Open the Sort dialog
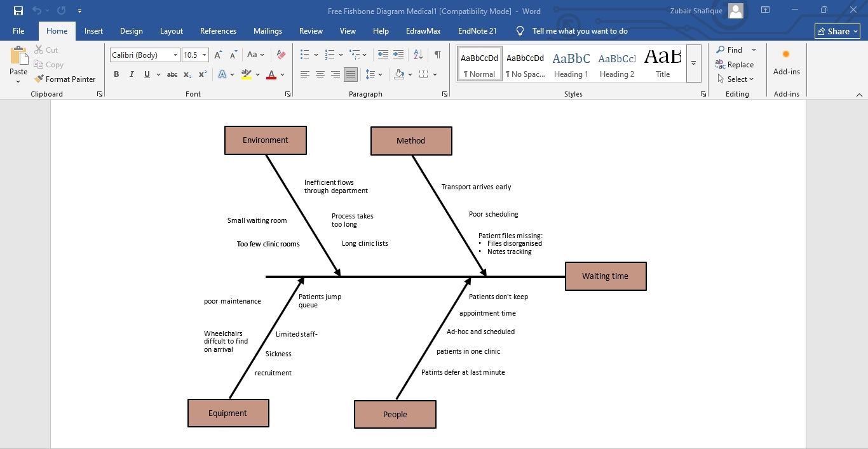 pyautogui.click(x=417, y=55)
